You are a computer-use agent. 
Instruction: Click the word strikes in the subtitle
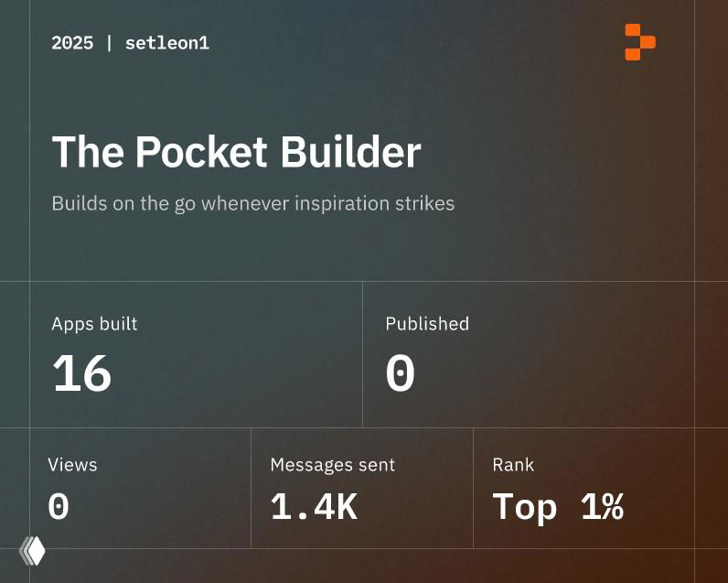tap(426, 203)
